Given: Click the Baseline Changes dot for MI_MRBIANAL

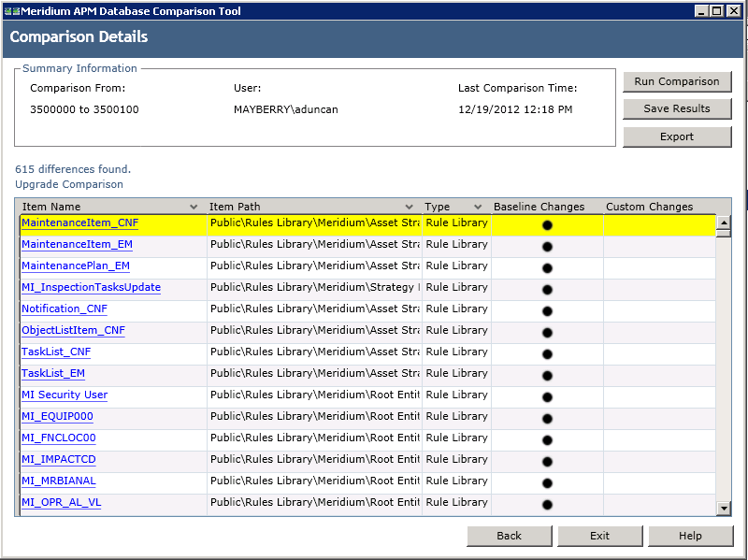Looking at the screenshot, I should [x=547, y=482].
